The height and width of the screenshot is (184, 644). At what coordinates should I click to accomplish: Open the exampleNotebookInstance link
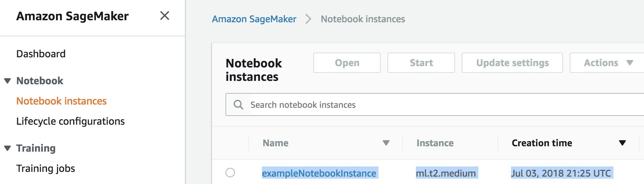(x=319, y=173)
